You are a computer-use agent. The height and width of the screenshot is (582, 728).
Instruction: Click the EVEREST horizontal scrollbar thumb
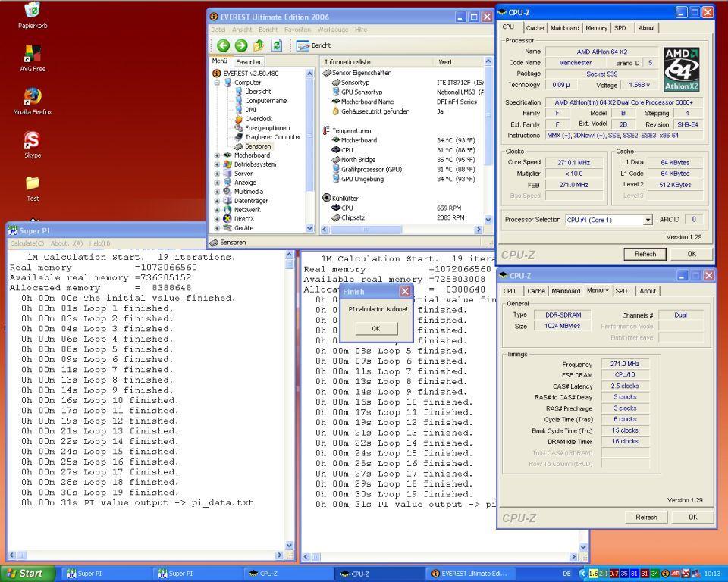pyautogui.click(x=366, y=230)
